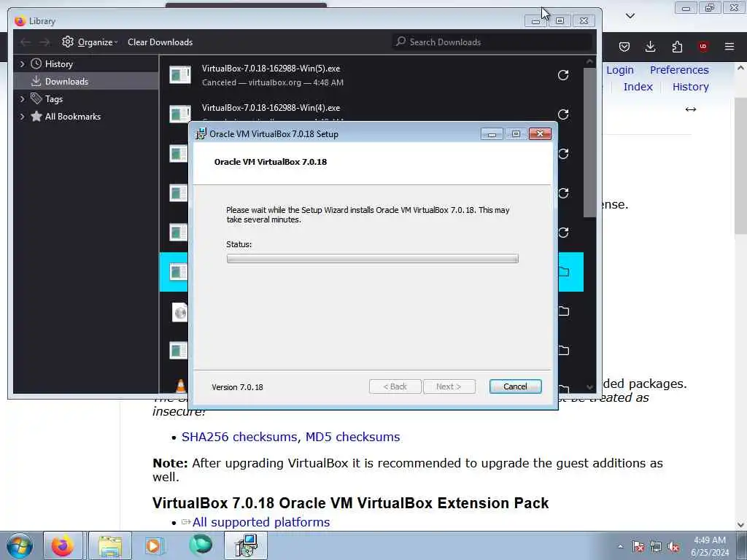The width and height of the screenshot is (747, 560).
Task: Open Firefox Downloads toolbar icon
Action: point(650,46)
